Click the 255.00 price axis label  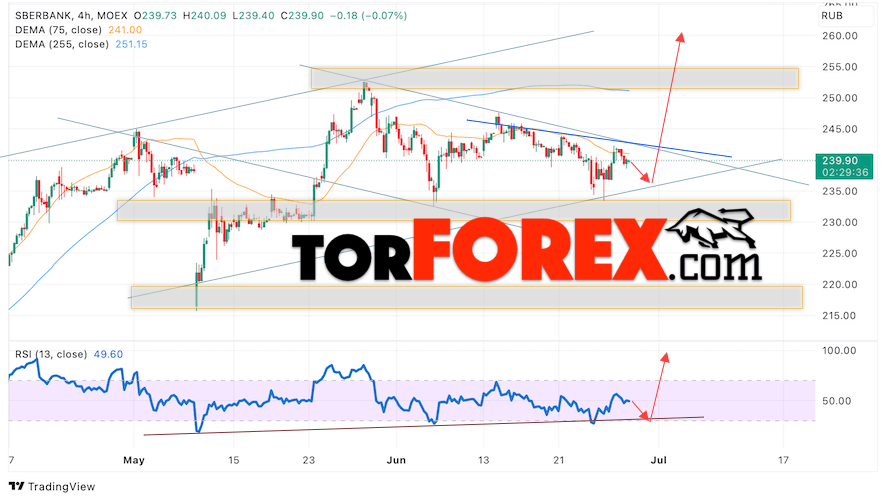coord(839,67)
